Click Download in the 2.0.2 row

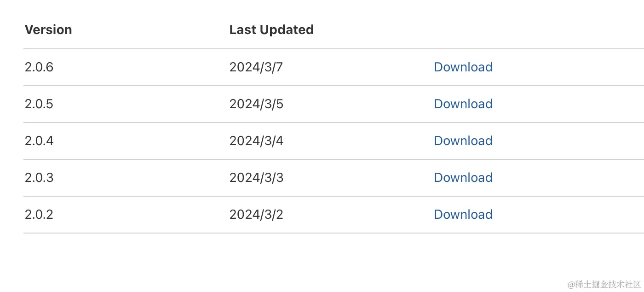tap(463, 215)
